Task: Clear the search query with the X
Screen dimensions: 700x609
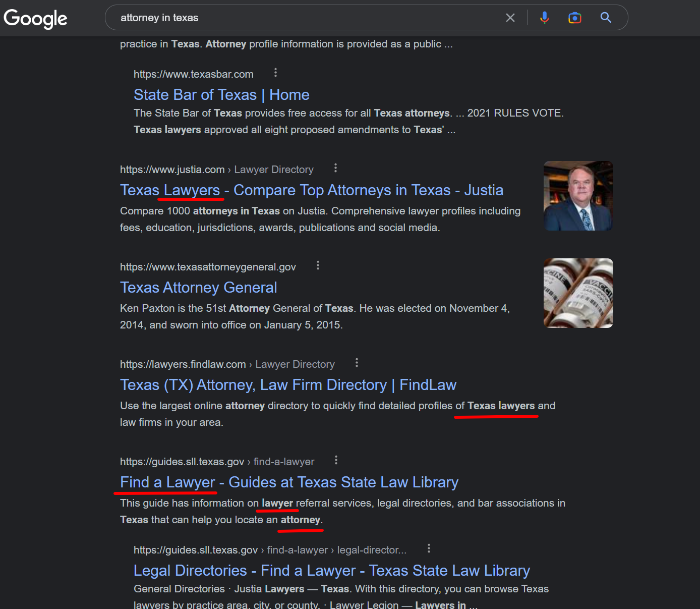Action: point(510,18)
